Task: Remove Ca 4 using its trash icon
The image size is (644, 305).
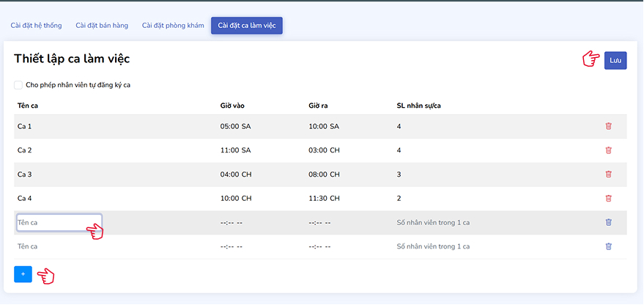Action: [608, 198]
